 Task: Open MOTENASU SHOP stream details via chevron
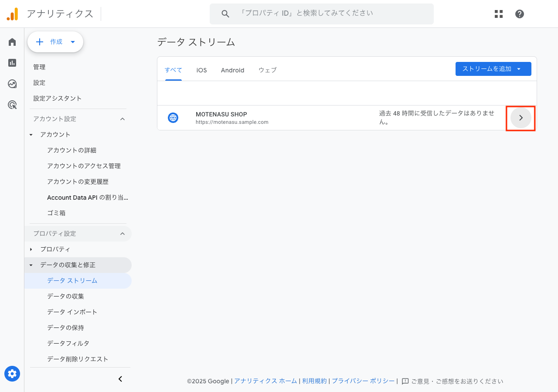pyautogui.click(x=521, y=118)
